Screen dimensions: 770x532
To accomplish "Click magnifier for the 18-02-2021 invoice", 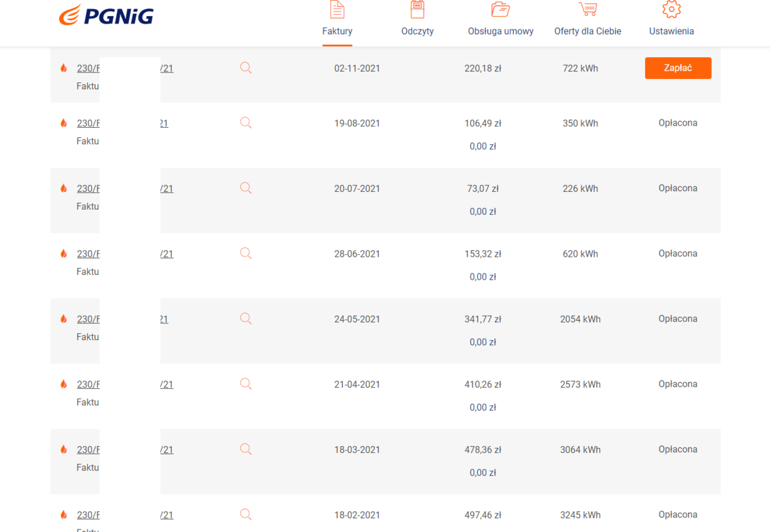I will [x=246, y=514].
